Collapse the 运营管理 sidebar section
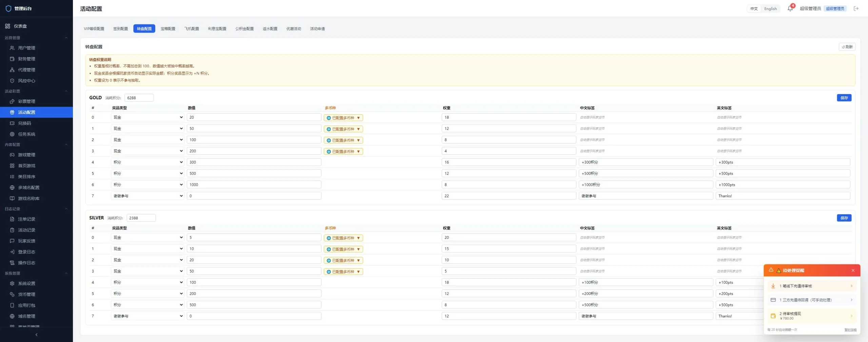868x342 pixels. point(36,38)
